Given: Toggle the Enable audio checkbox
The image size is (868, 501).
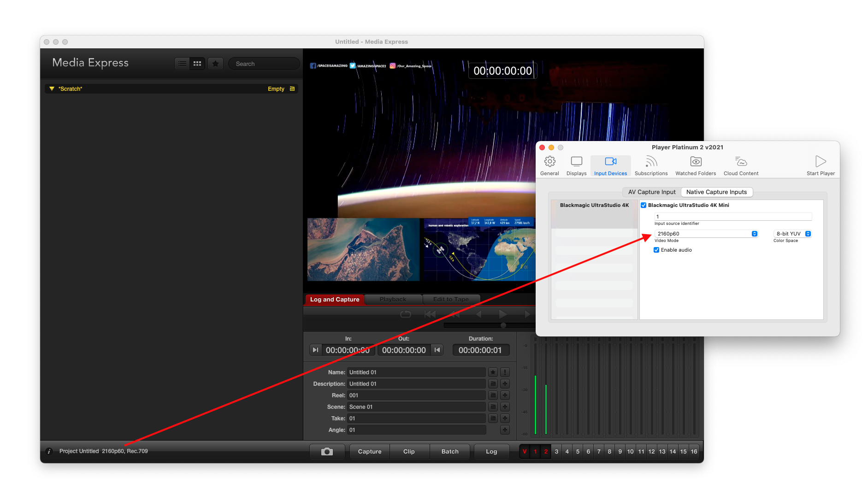Looking at the screenshot, I should point(656,250).
